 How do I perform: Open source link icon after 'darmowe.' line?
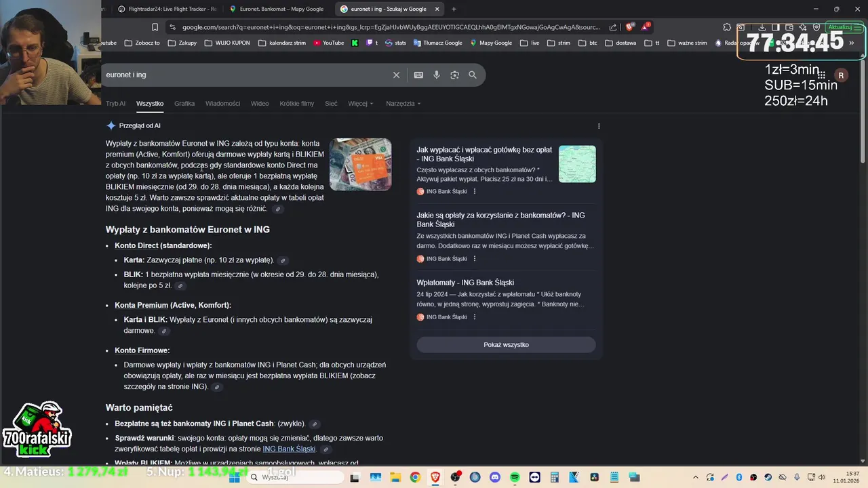point(164,331)
